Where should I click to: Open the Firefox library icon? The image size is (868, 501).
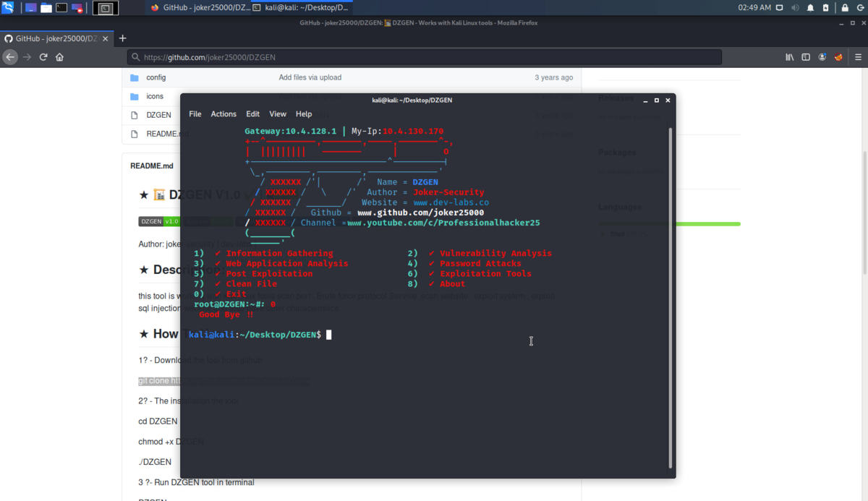790,57
